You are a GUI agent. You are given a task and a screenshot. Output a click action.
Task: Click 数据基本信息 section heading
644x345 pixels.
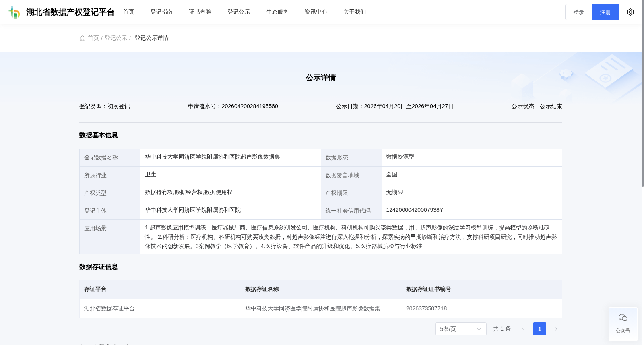coord(99,135)
